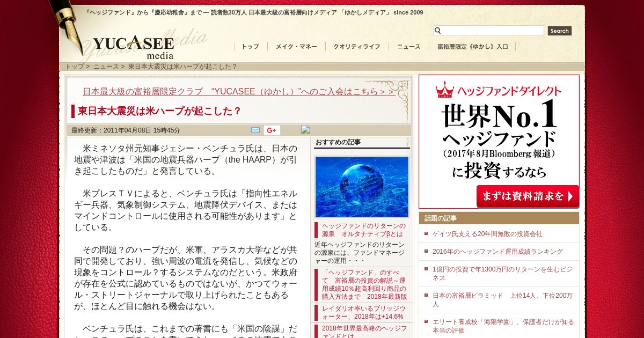
Task: Open 1億円の投資で年1300万円 article link
Action: coord(503,274)
